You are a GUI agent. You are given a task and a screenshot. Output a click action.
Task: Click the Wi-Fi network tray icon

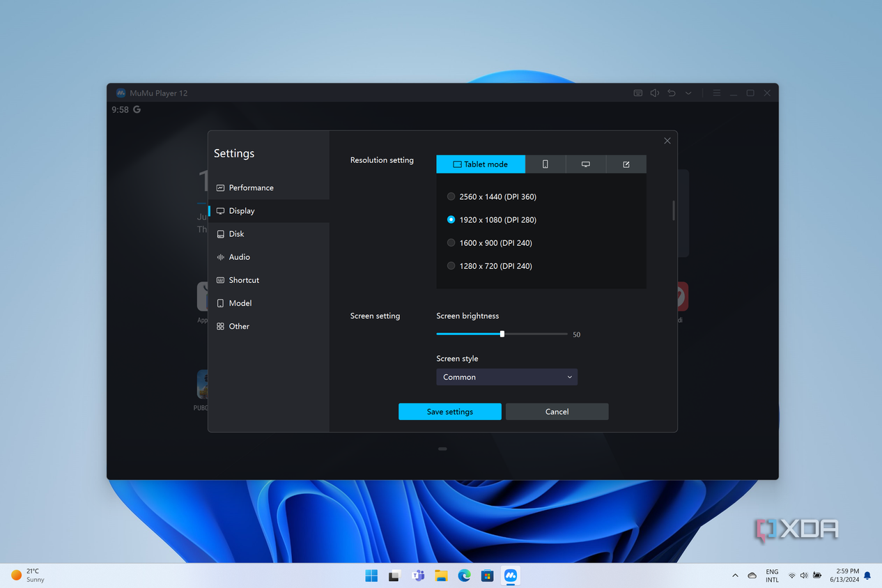(x=792, y=575)
